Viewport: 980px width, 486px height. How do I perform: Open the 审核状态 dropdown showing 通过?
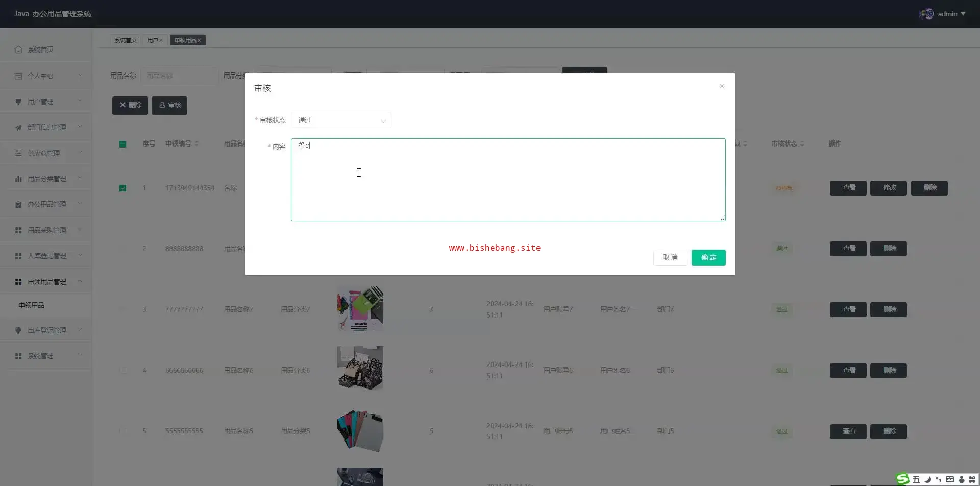[341, 120]
